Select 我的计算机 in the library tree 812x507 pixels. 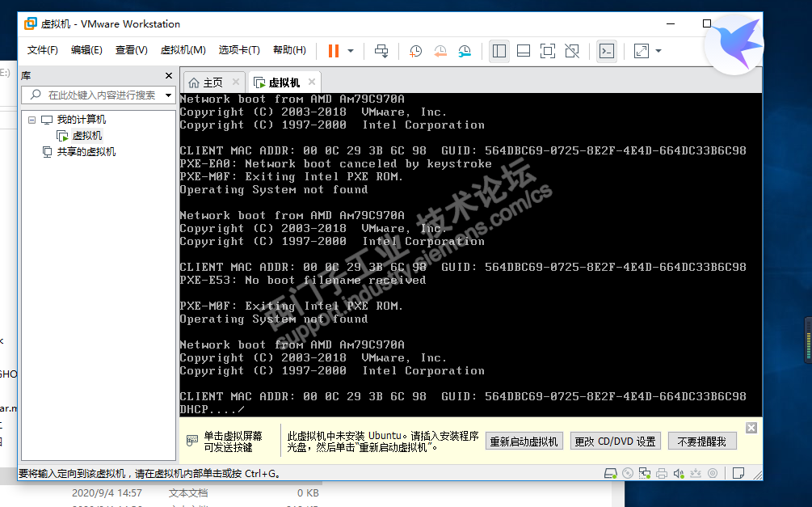pos(82,120)
